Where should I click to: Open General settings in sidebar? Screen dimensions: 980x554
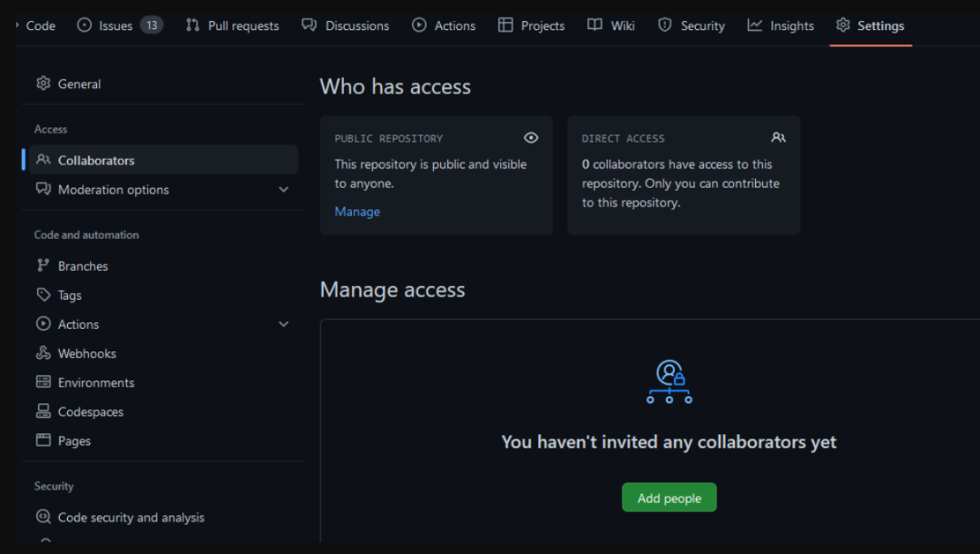pos(163,84)
